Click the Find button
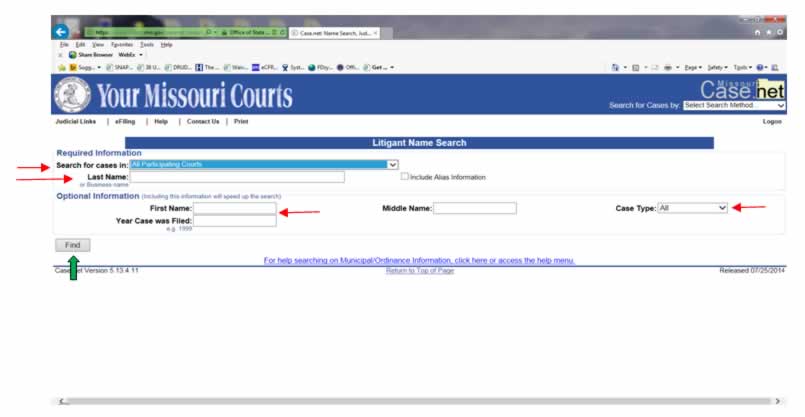The width and height of the screenshot is (805, 417). [72, 245]
